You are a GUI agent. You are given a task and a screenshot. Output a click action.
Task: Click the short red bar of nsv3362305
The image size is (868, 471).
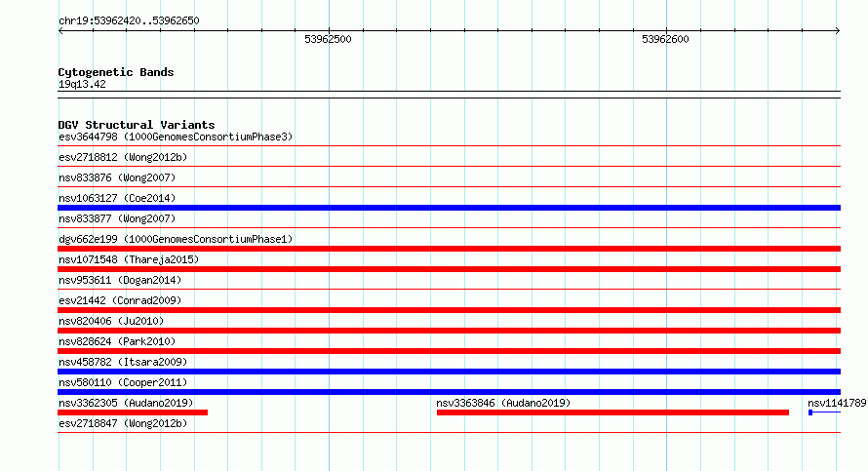click(x=133, y=412)
